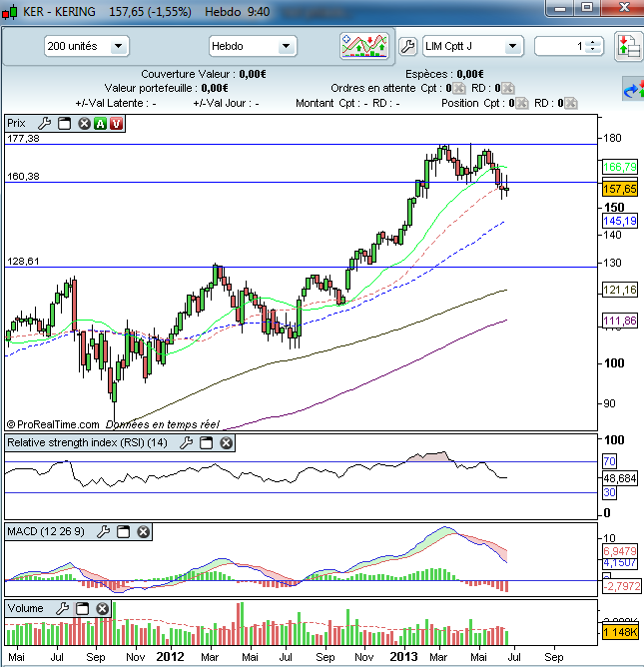Click the Couverture Valeur : 0,00€ text
The height and width of the screenshot is (667, 644).
pyautogui.click(x=204, y=74)
